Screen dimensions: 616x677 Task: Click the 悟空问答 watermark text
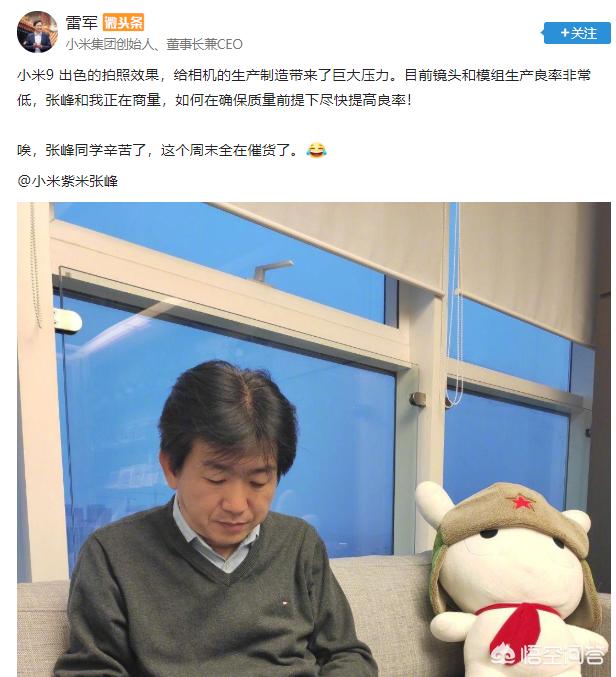(563, 655)
